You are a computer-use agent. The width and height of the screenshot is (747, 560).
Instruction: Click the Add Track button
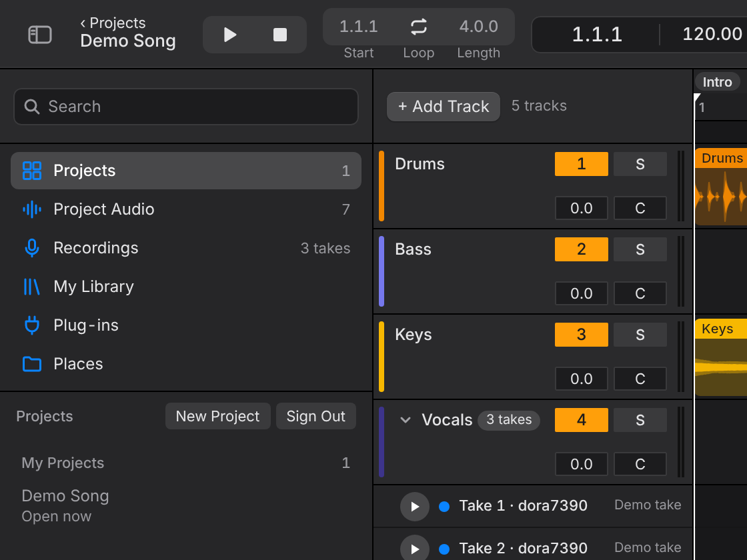pyautogui.click(x=443, y=106)
